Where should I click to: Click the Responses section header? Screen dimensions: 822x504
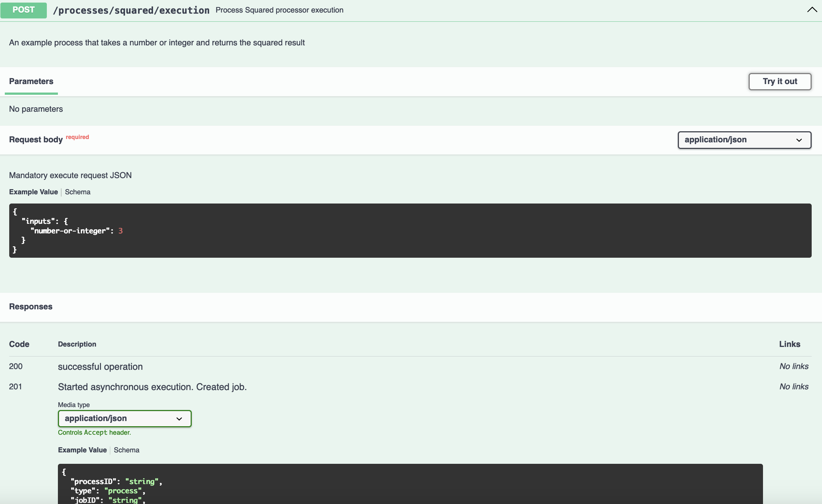click(31, 307)
